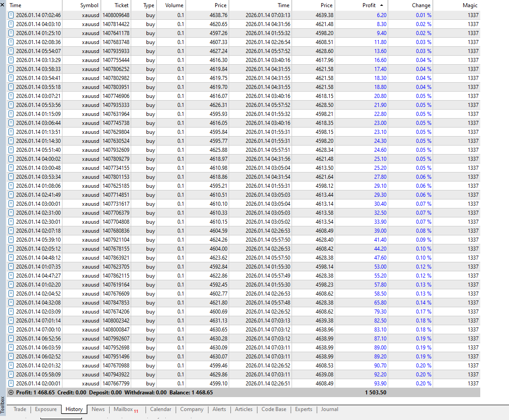Click ticket number 1407714851
This screenshot has width=509, height=420.
coord(116,195)
